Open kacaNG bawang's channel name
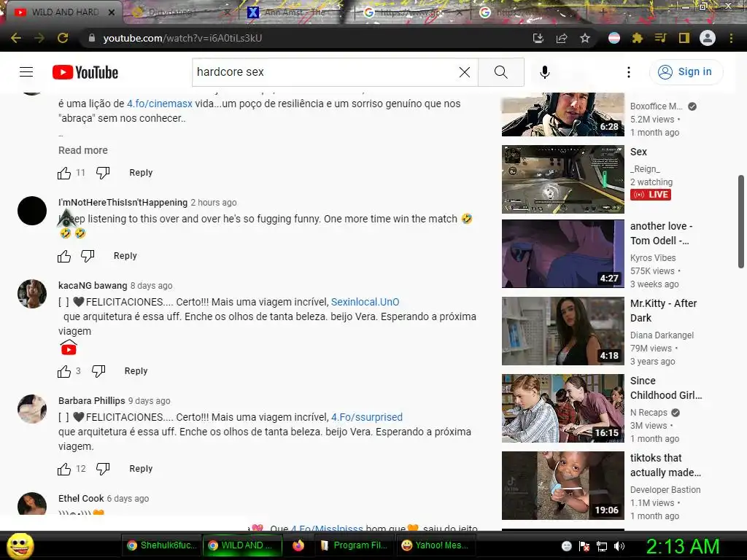The width and height of the screenshot is (747, 560). pos(93,285)
